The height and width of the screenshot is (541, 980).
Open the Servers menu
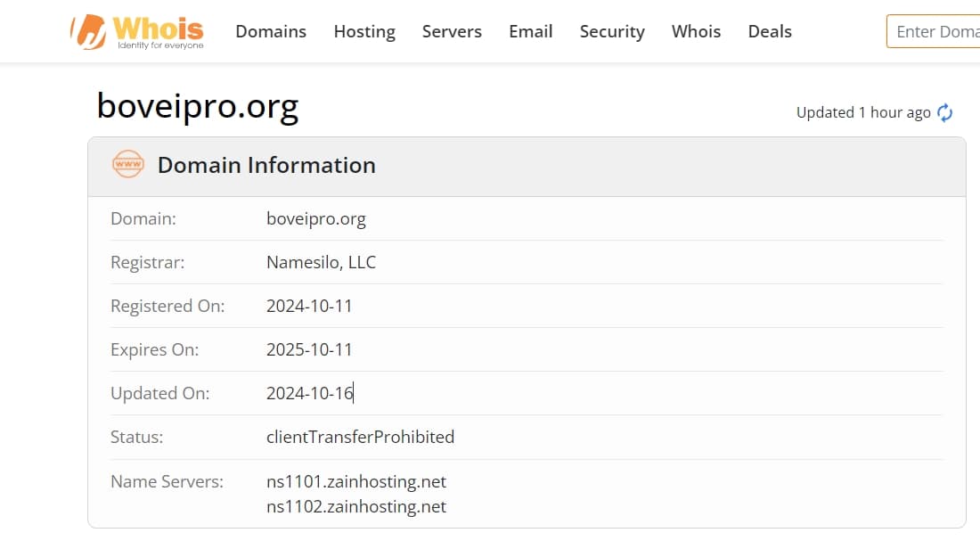click(452, 31)
